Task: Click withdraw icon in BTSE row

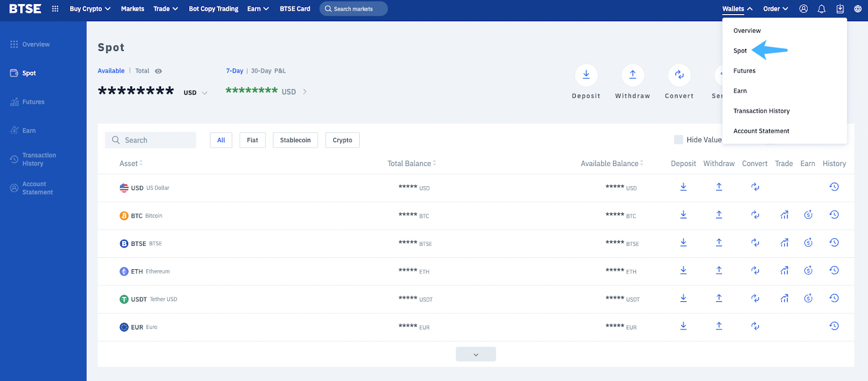Action: pos(719,242)
